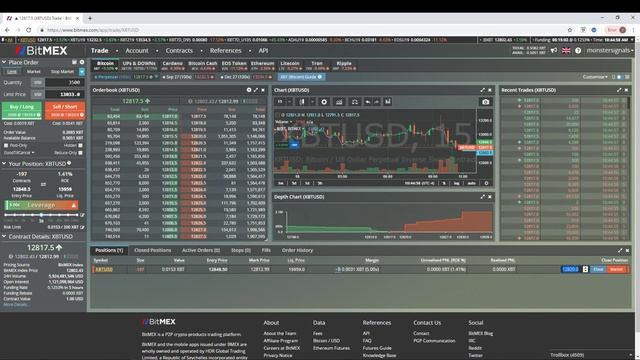Open the XBT (Bitcoin) Guide button
Viewport: 640px width, 360px height.
click(301, 77)
